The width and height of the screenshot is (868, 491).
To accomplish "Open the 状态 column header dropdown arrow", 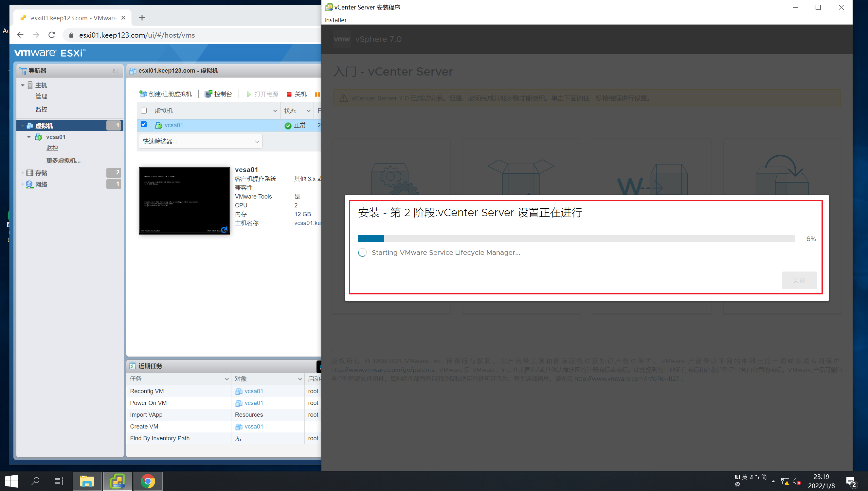I will (308, 111).
